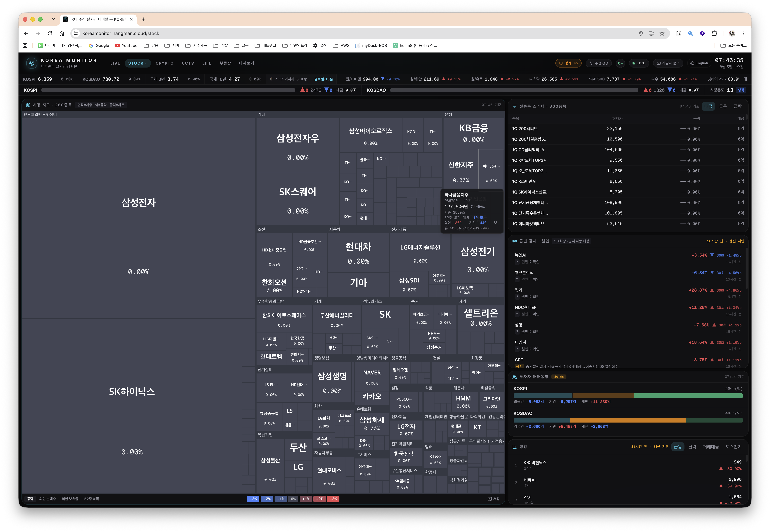
Task: Expand the 서버 bookmarks folder
Action: coord(172,45)
